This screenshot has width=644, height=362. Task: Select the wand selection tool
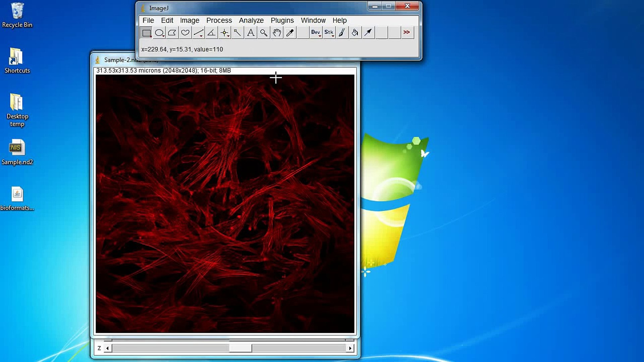(237, 32)
